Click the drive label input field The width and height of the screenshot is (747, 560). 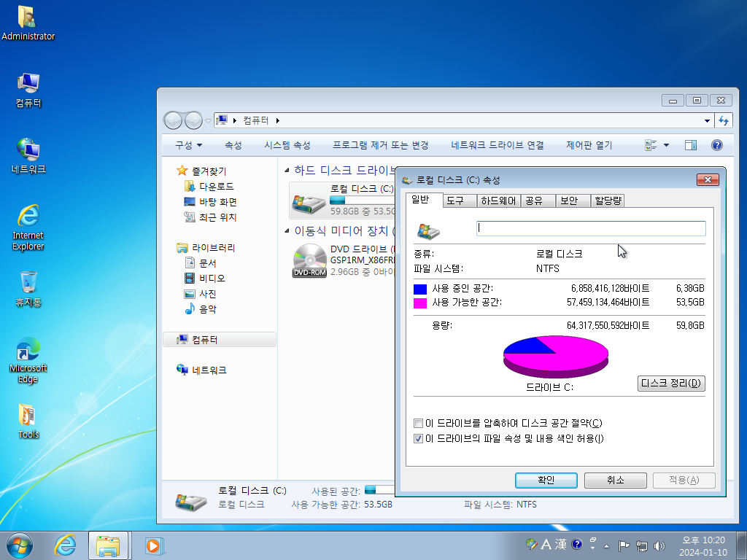(x=591, y=228)
